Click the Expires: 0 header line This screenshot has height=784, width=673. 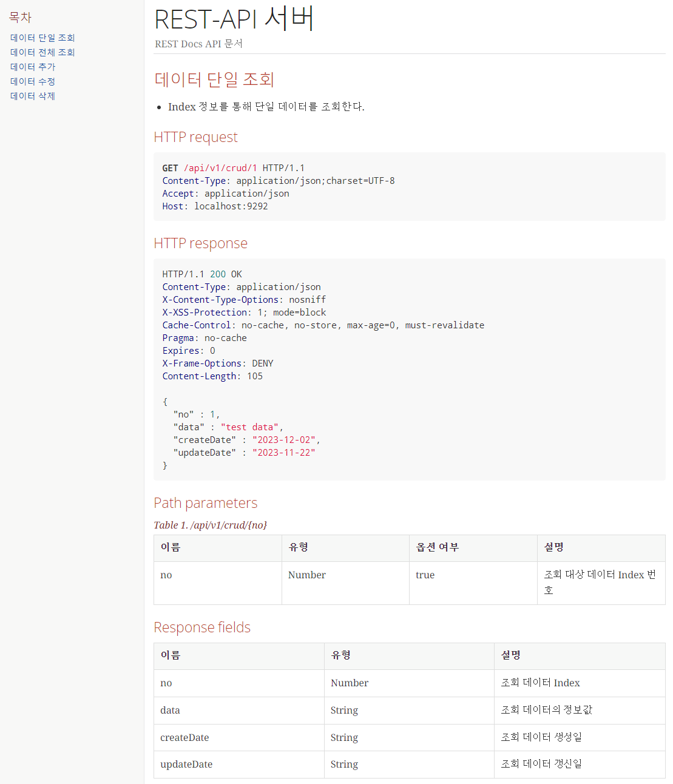click(189, 351)
